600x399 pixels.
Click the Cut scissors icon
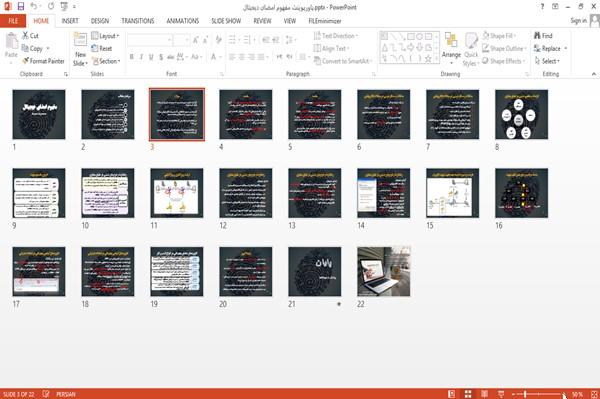click(25, 36)
